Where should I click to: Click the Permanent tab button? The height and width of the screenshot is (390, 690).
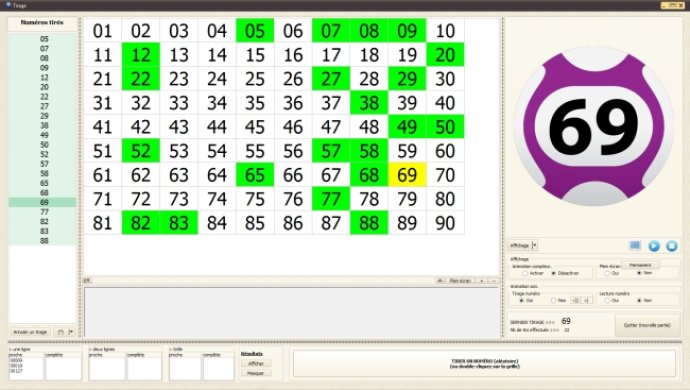(x=640, y=265)
